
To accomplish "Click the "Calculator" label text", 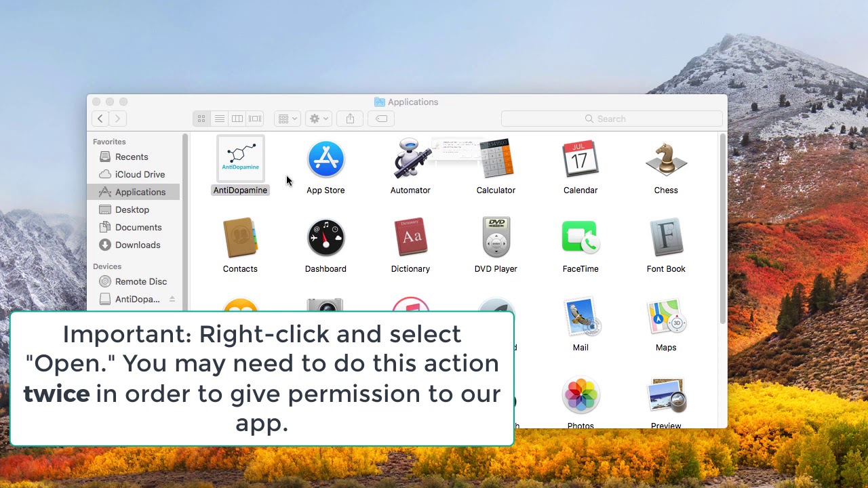I will coord(496,190).
